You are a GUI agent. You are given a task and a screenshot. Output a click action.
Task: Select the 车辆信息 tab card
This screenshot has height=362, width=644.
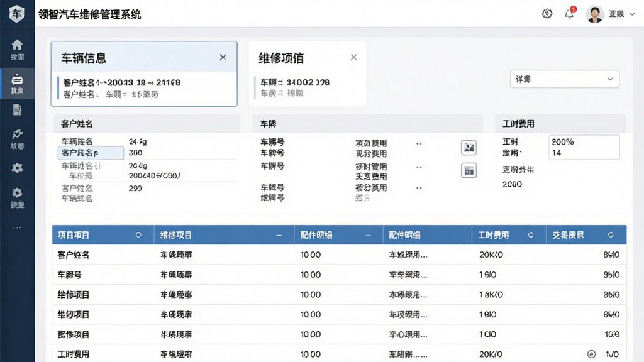pos(144,74)
